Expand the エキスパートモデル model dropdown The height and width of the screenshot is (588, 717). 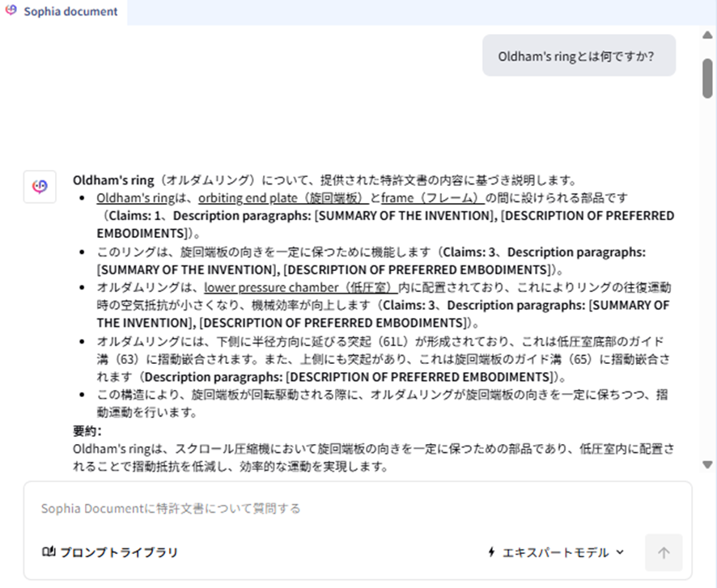556,553
